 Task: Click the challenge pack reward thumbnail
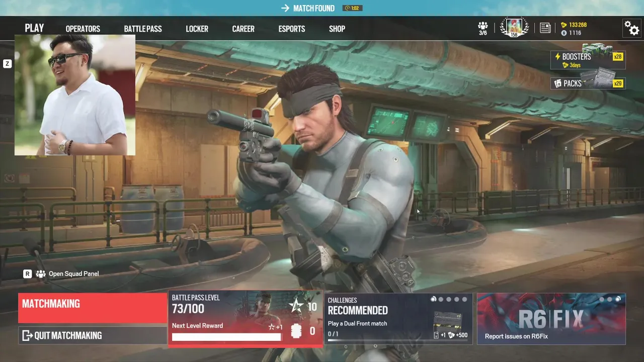point(447,321)
